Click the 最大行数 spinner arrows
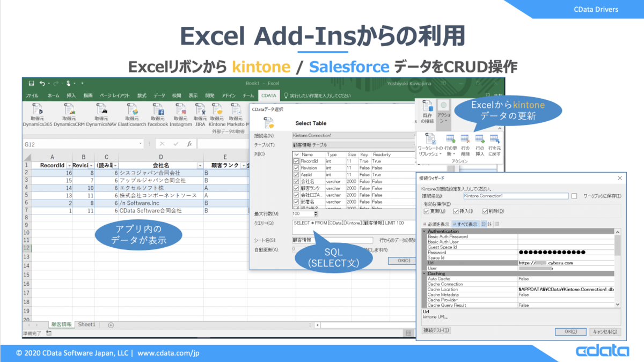The height and width of the screenshot is (362, 644). [316, 214]
